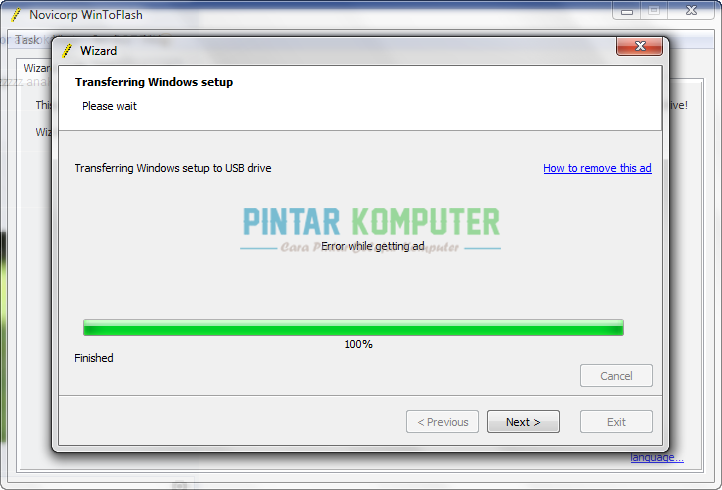Click the grayed-out Previous button

click(x=443, y=421)
